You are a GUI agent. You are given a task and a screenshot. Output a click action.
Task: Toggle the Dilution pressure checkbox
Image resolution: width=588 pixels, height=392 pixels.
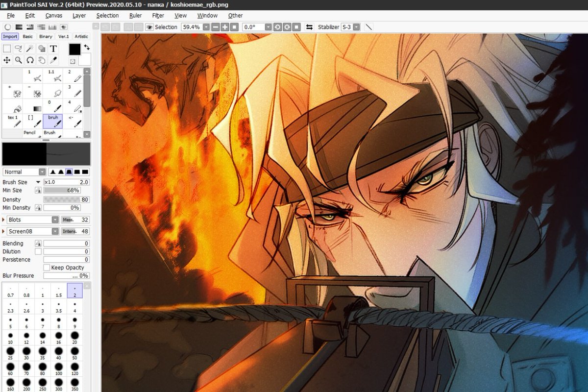pos(38,251)
